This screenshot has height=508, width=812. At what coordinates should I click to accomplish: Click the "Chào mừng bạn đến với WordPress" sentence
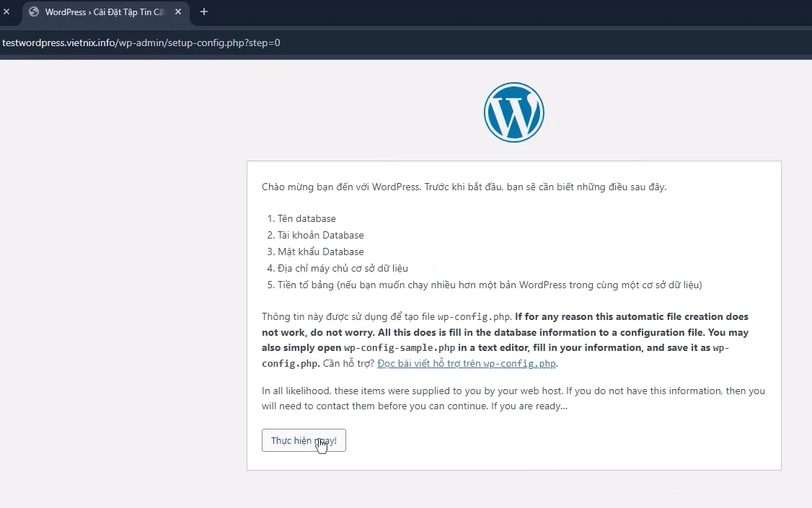340,187
